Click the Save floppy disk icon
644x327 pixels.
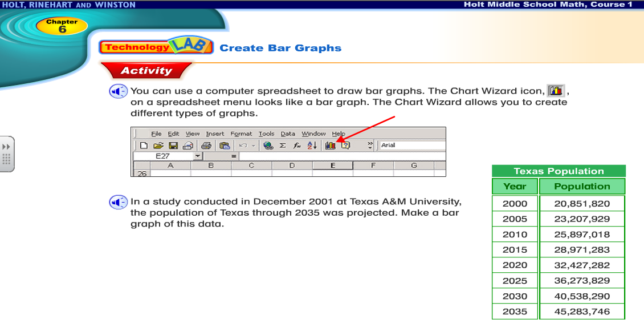173,146
